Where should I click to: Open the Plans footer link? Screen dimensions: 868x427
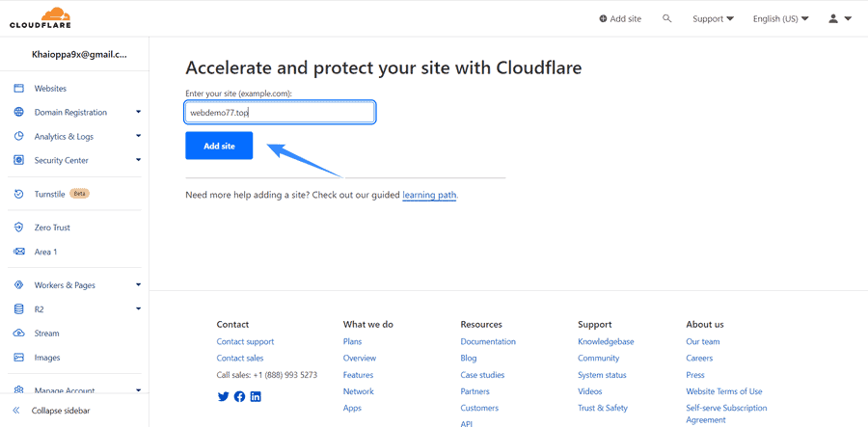352,342
